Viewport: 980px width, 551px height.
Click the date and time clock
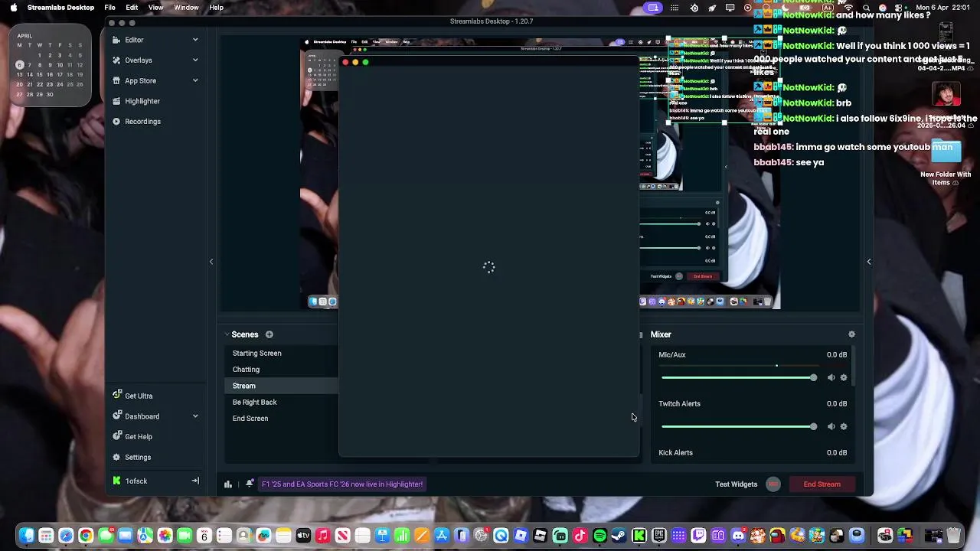(x=943, y=8)
